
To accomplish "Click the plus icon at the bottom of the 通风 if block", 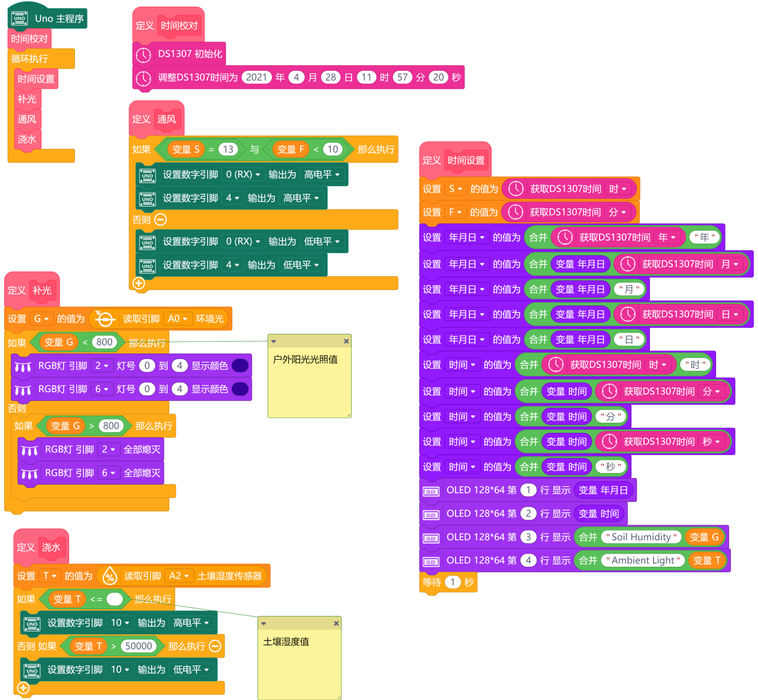I will [139, 283].
